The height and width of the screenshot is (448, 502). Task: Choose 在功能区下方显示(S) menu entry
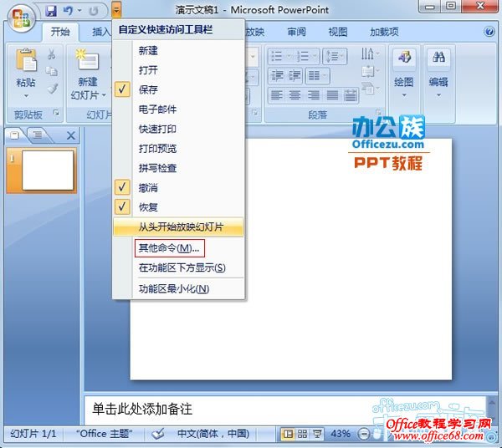pos(179,267)
